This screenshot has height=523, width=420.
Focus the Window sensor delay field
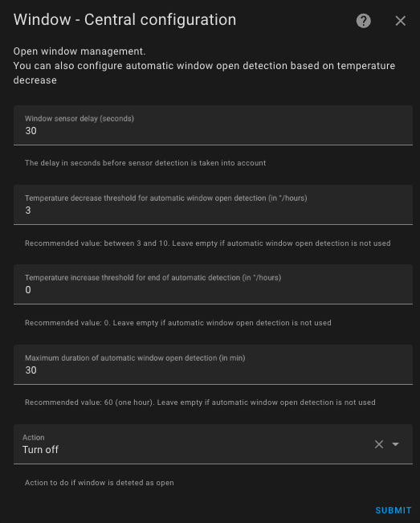tap(213, 125)
